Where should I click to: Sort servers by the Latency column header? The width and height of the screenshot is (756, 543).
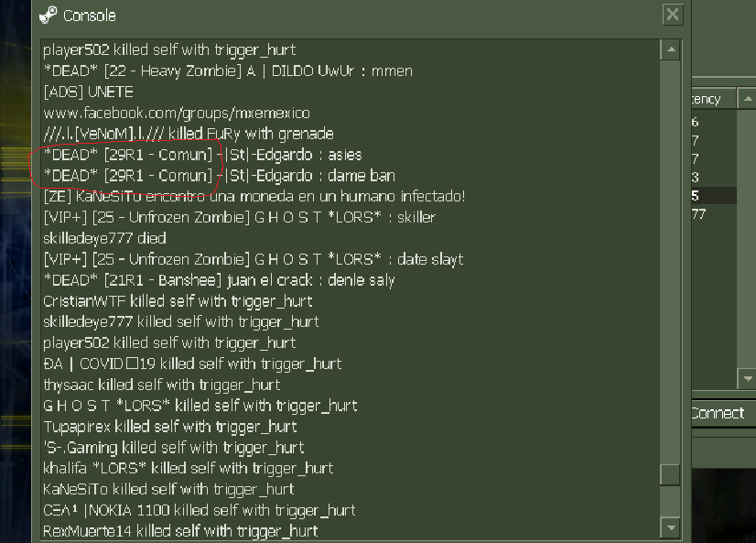pyautogui.click(x=713, y=99)
